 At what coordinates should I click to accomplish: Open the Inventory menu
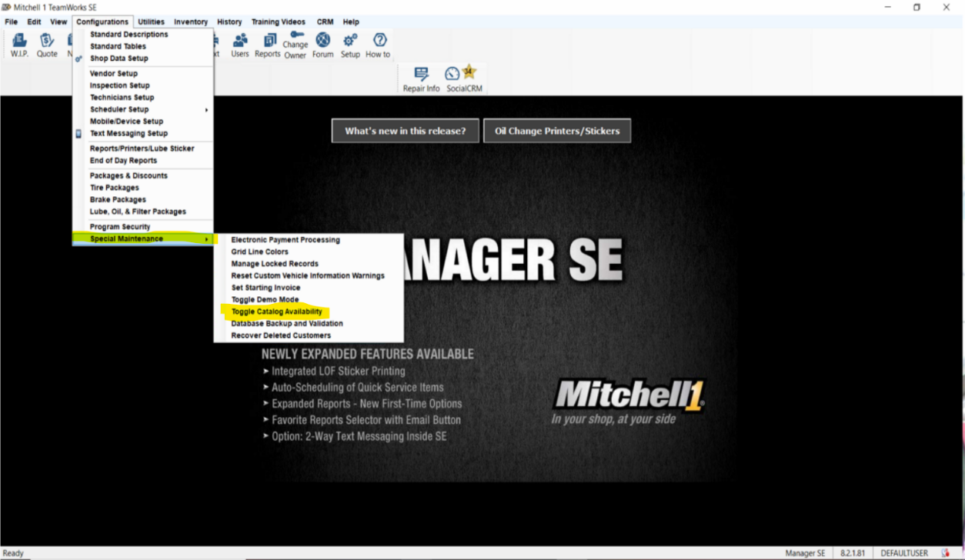[x=191, y=22]
